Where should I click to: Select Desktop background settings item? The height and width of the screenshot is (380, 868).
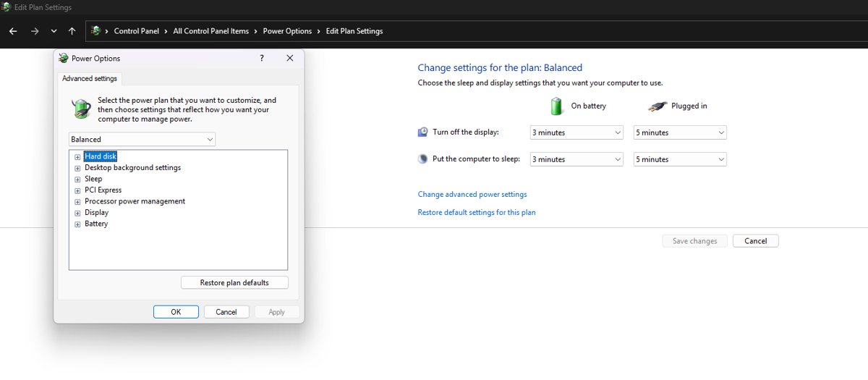click(132, 168)
